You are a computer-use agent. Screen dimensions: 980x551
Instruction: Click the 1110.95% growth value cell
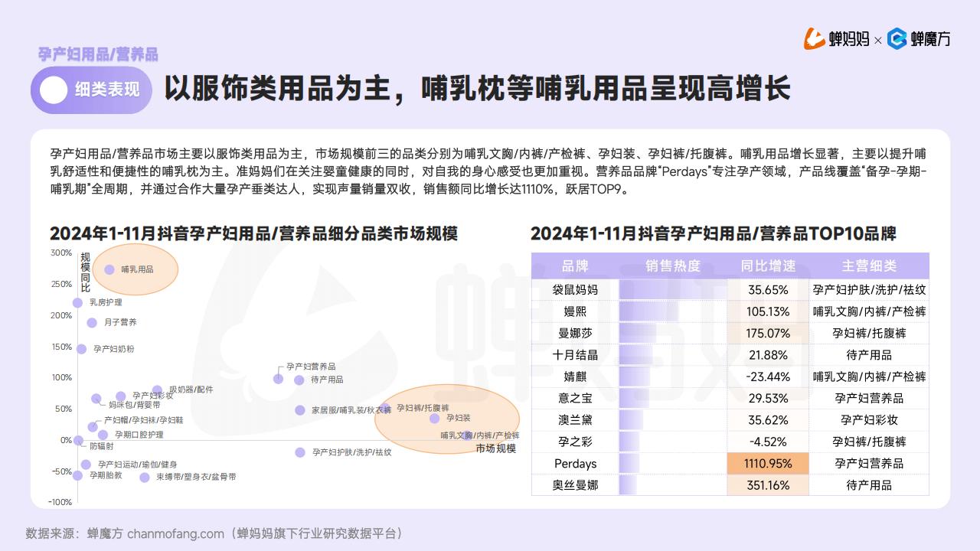[768, 463]
